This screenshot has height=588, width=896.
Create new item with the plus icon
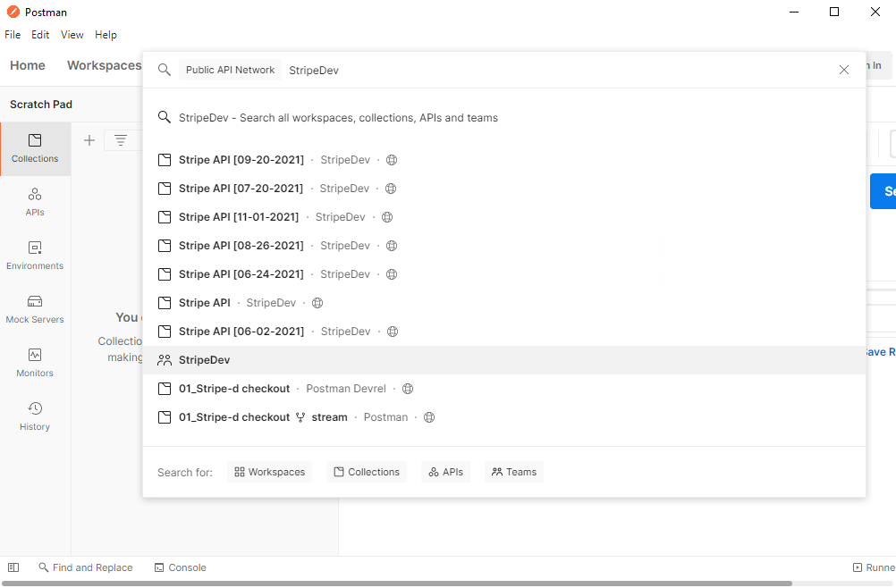(x=89, y=139)
